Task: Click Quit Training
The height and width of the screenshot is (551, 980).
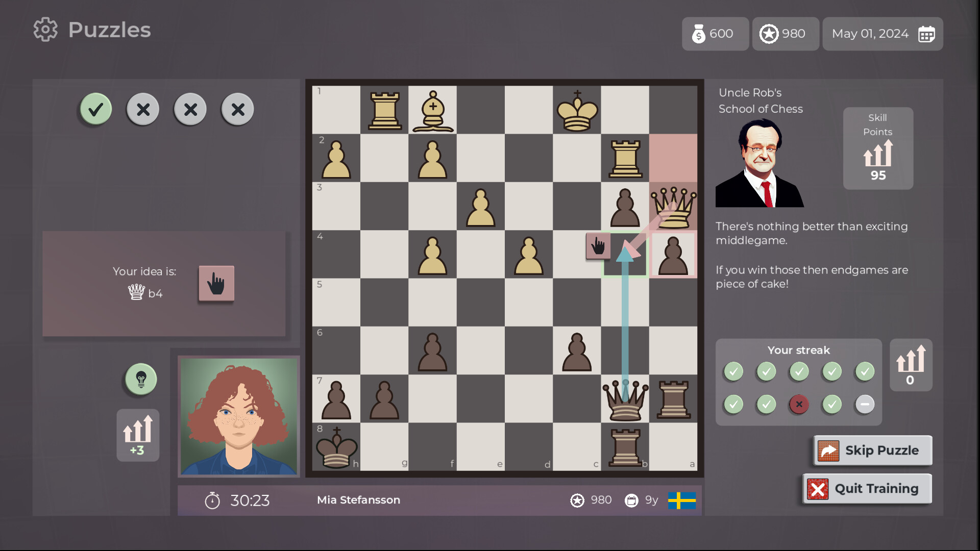Action: point(866,488)
